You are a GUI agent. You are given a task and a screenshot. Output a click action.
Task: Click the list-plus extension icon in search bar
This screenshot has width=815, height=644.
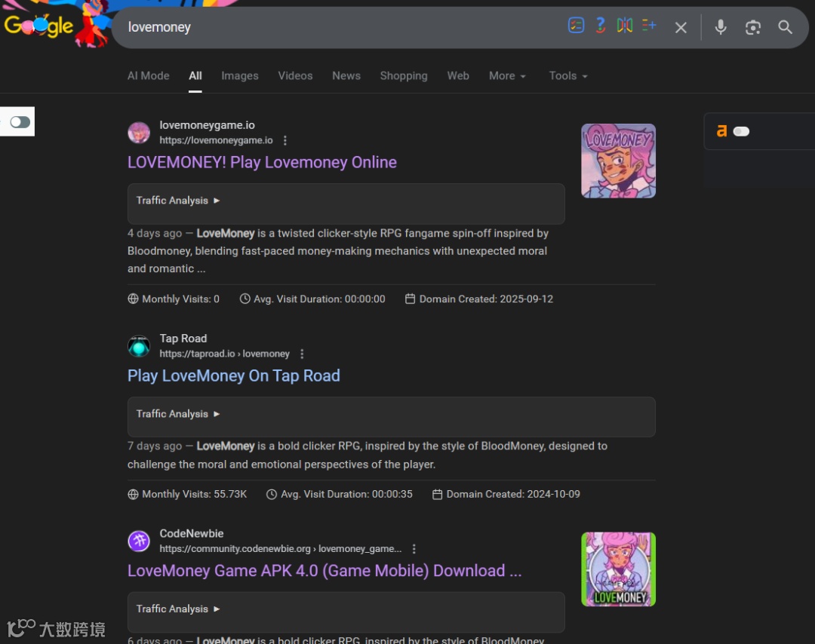(649, 25)
